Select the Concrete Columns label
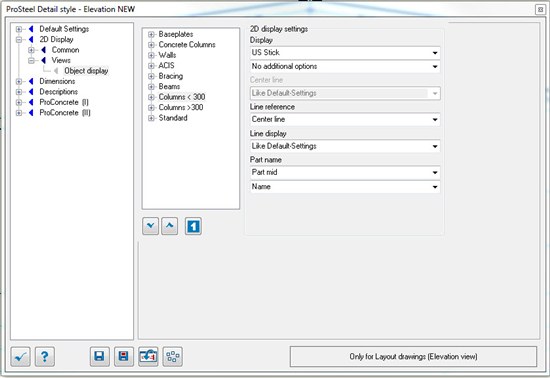This screenshot has height=378, width=550. [x=187, y=45]
